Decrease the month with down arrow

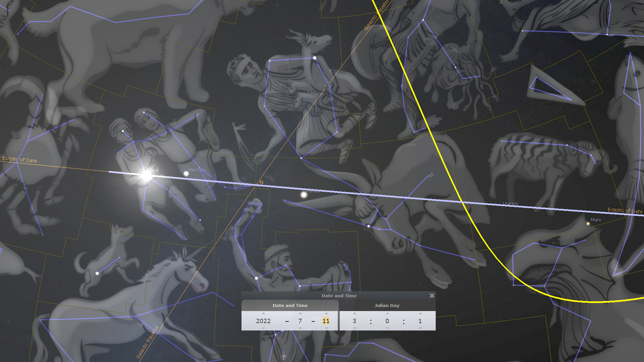pos(300,328)
